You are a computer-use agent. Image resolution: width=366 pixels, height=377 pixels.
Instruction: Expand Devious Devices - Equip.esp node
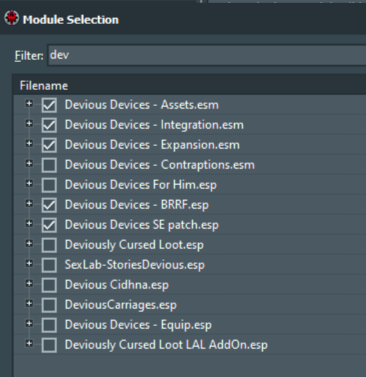point(29,324)
